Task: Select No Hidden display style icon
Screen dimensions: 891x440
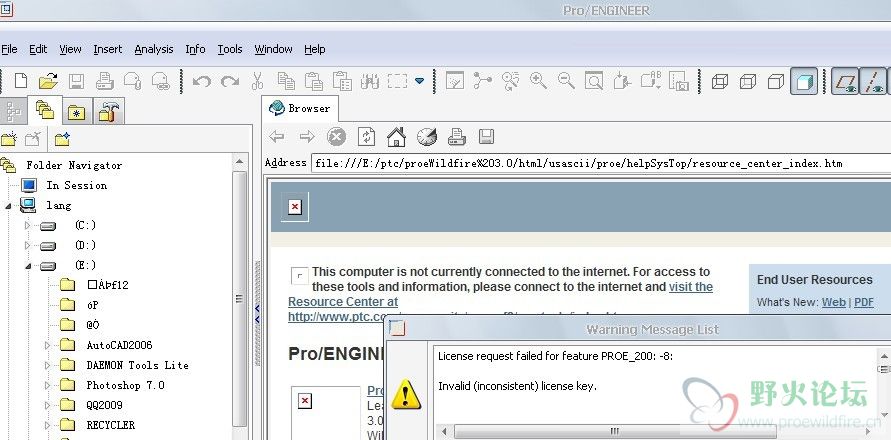Action: tap(776, 81)
